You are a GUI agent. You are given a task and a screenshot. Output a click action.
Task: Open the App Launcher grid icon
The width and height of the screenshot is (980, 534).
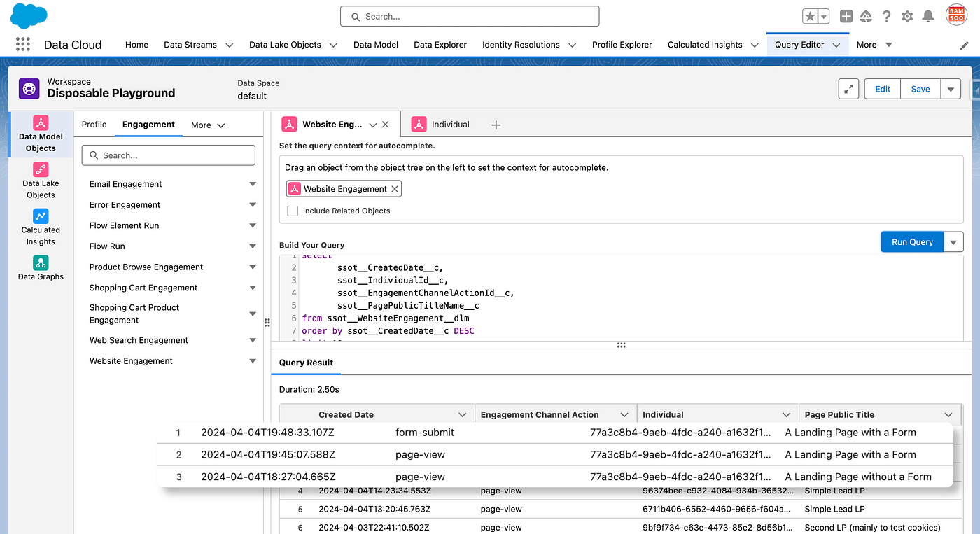point(23,44)
